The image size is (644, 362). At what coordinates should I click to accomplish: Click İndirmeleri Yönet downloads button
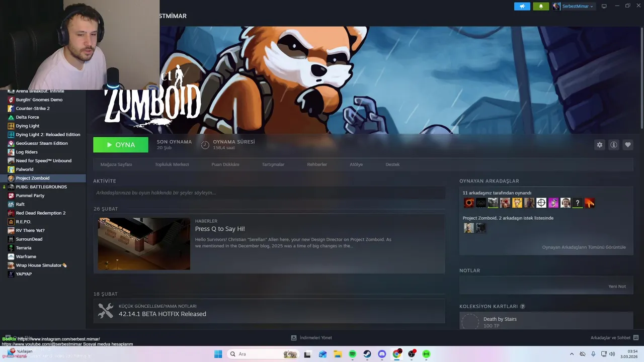pyautogui.click(x=311, y=338)
